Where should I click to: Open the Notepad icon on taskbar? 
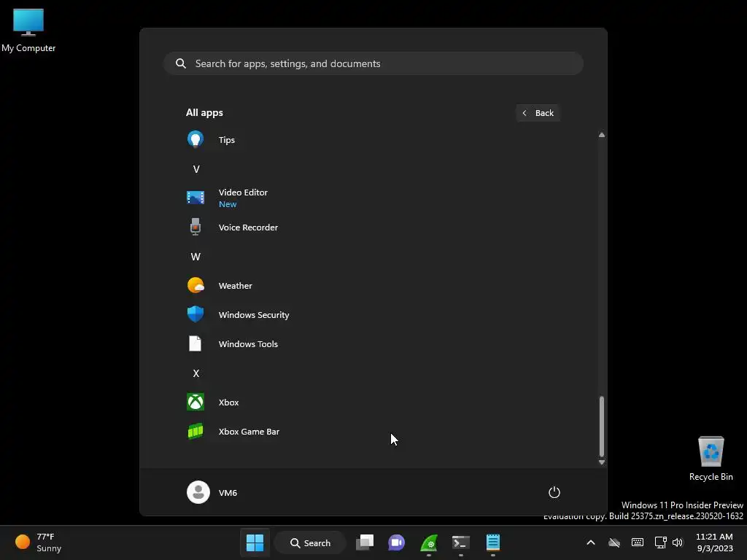pos(492,542)
